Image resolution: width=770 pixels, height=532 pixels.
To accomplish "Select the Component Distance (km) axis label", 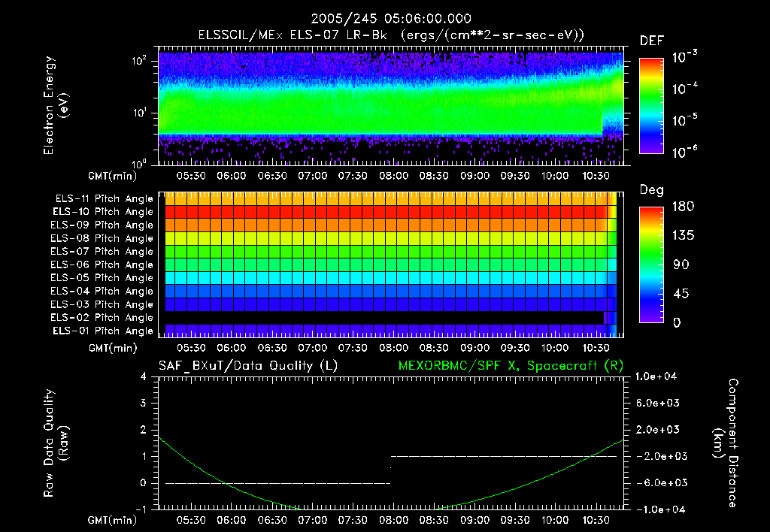I will coord(726,443).
